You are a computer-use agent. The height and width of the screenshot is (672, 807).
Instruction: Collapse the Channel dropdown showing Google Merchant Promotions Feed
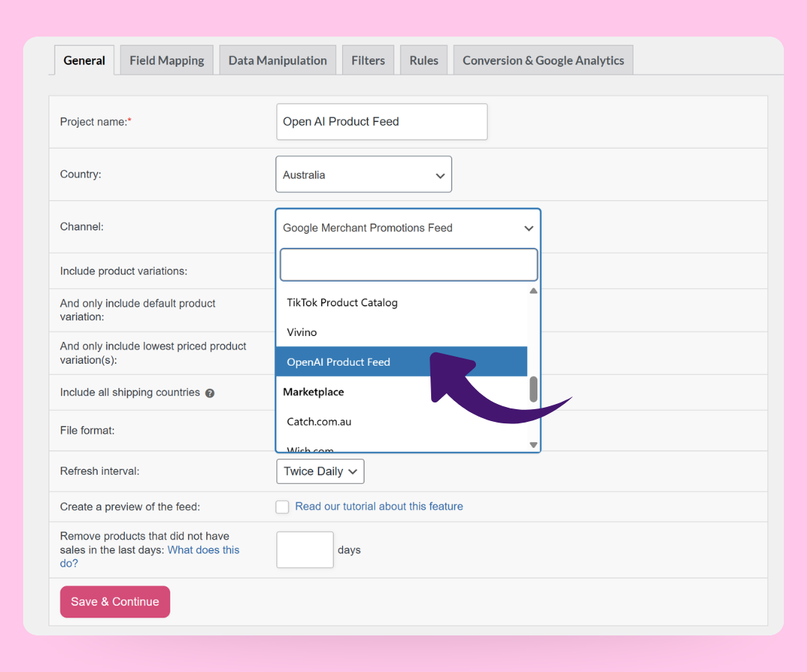(x=407, y=228)
